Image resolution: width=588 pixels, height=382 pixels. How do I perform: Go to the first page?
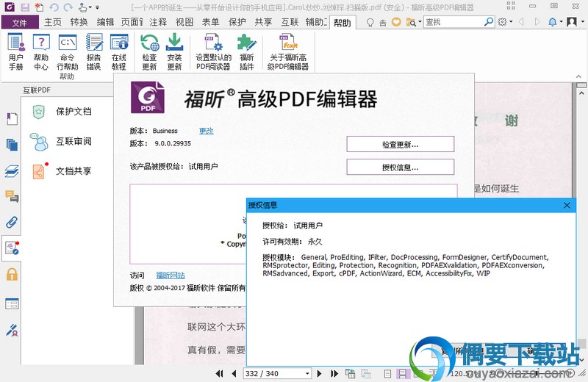(x=219, y=373)
